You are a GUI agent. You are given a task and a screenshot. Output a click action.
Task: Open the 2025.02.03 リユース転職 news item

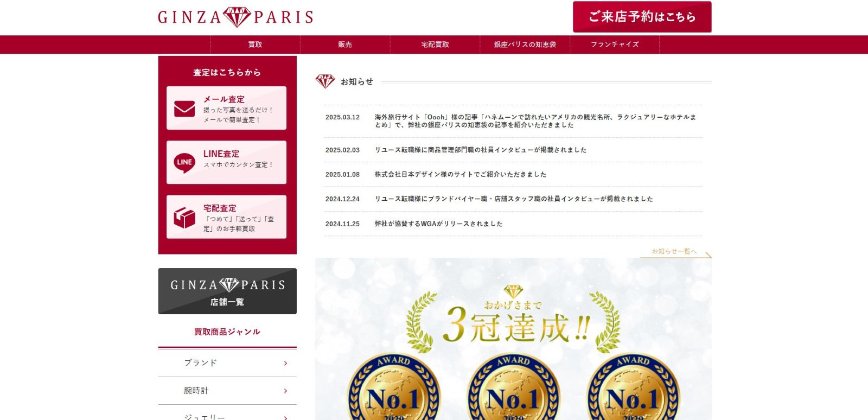(x=513, y=150)
